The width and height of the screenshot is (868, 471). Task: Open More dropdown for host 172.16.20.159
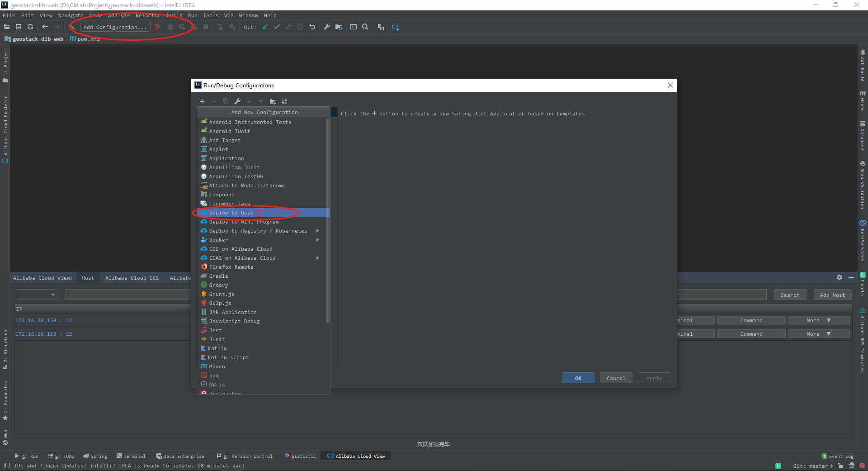pos(819,334)
